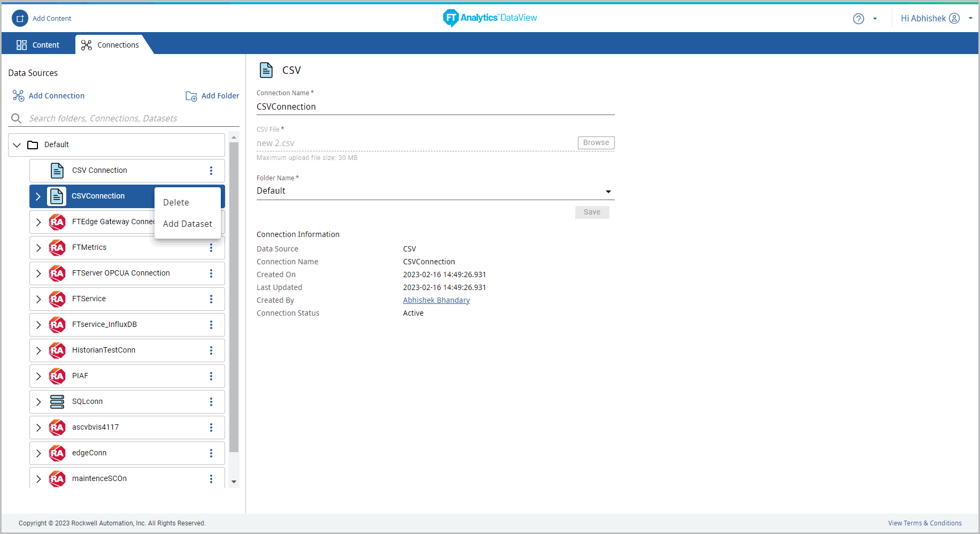This screenshot has height=534, width=980.
Task: Click the Add Folder icon
Action: pos(191,96)
